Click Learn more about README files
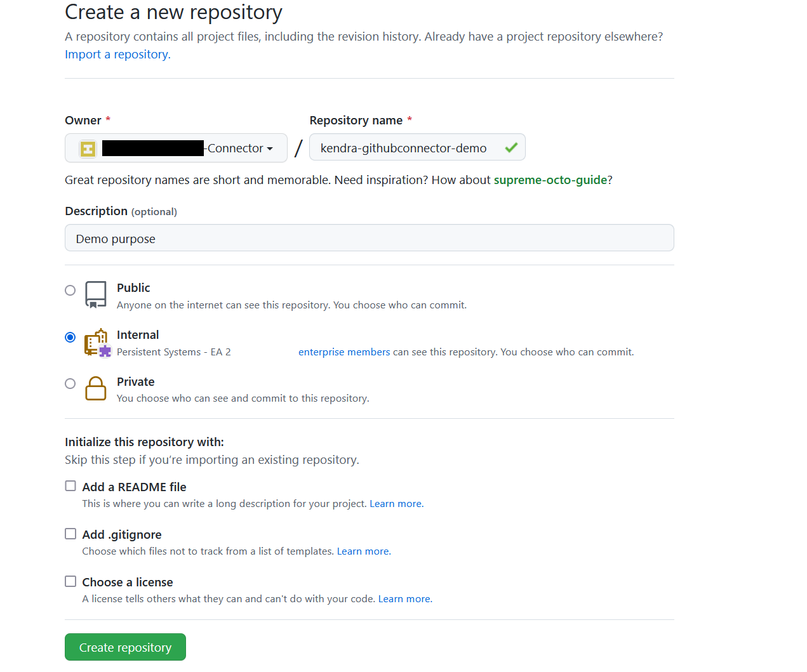Viewport: 807px width, 672px height. click(396, 504)
